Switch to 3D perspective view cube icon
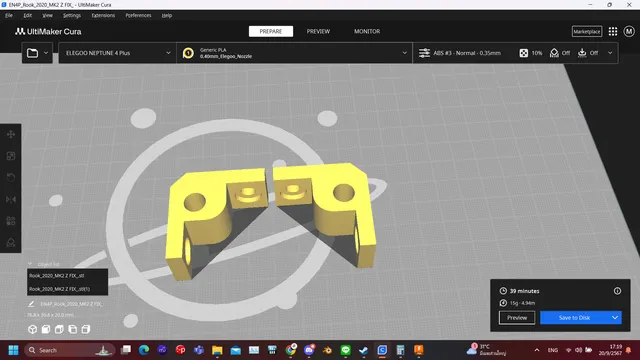This screenshot has width=640, height=360. point(32,329)
